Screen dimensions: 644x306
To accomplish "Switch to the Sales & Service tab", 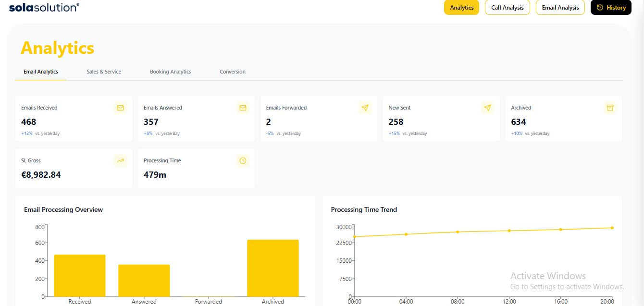I will (x=104, y=72).
